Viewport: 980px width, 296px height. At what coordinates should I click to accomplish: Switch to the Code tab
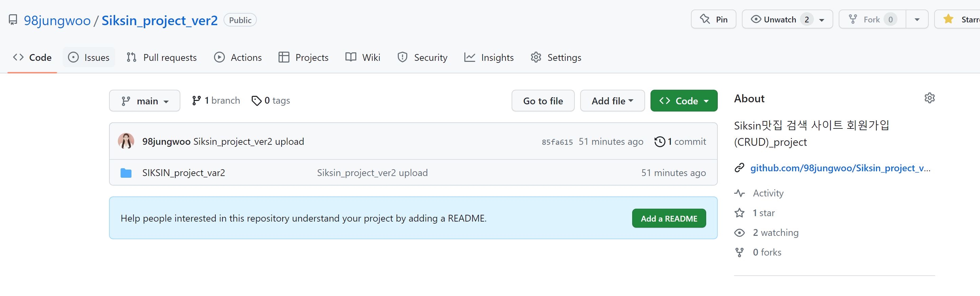coord(32,57)
